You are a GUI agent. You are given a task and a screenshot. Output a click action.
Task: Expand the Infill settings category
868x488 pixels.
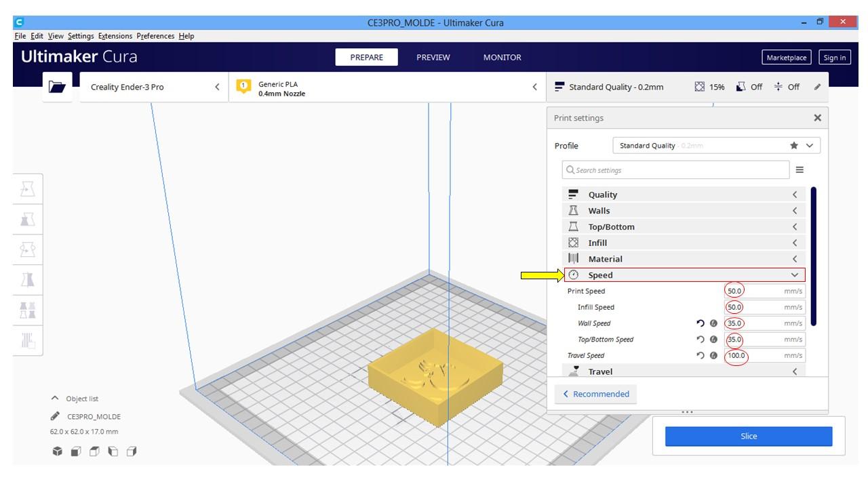coord(684,243)
